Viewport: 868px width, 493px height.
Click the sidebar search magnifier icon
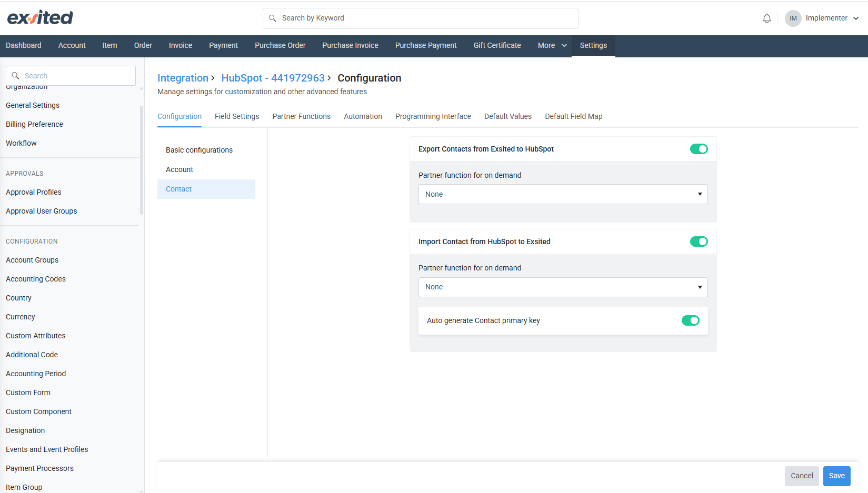click(16, 76)
